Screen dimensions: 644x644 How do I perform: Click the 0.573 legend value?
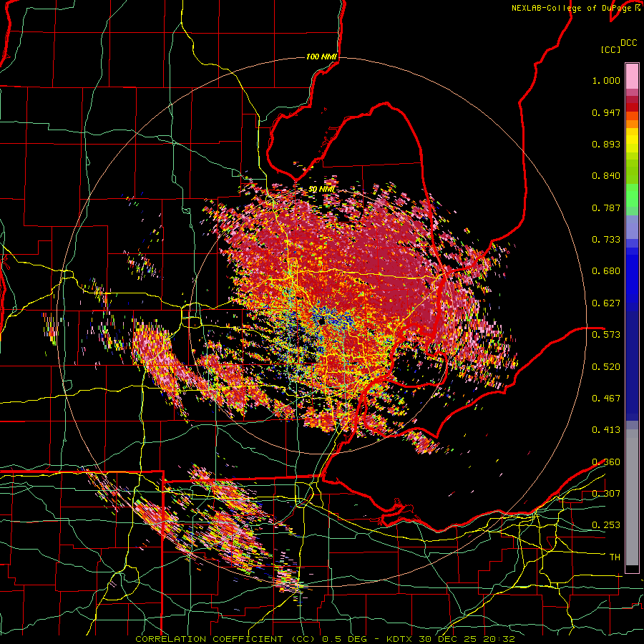tap(606, 335)
